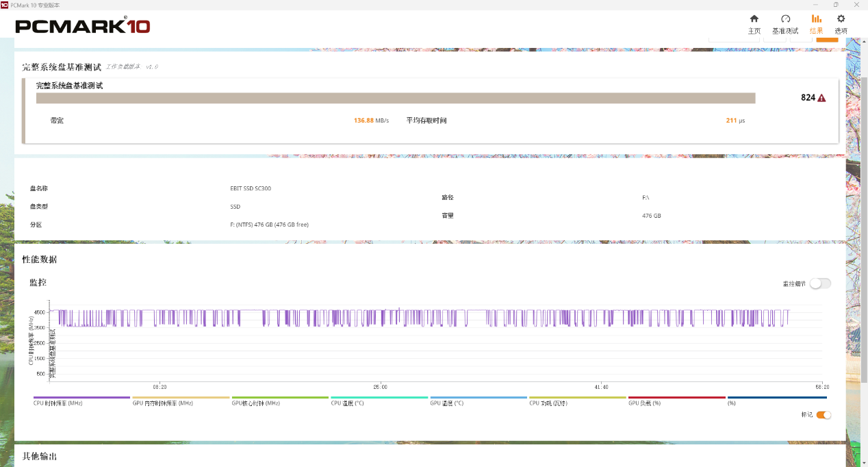868x467 pixels.
Task: Turn off the 标记 markers toggle
Action: [x=824, y=415]
